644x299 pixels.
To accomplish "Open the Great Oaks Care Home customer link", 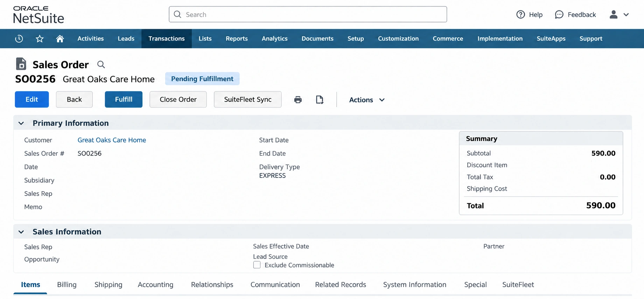I will point(112,140).
